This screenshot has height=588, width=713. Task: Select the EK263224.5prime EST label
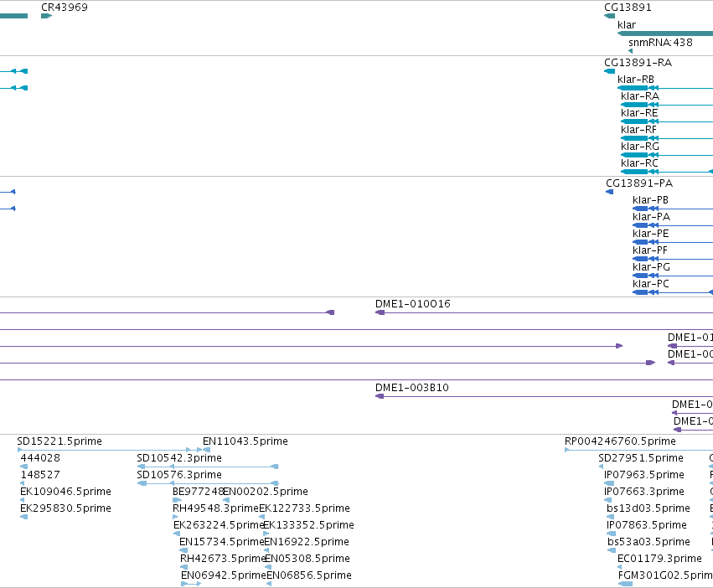pyautogui.click(x=219, y=525)
